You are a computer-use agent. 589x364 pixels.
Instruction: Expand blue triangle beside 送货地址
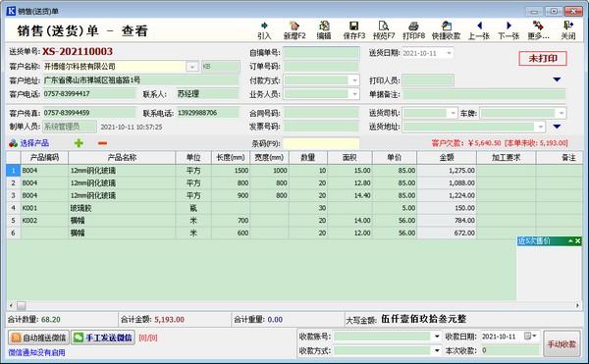pyautogui.click(x=557, y=127)
